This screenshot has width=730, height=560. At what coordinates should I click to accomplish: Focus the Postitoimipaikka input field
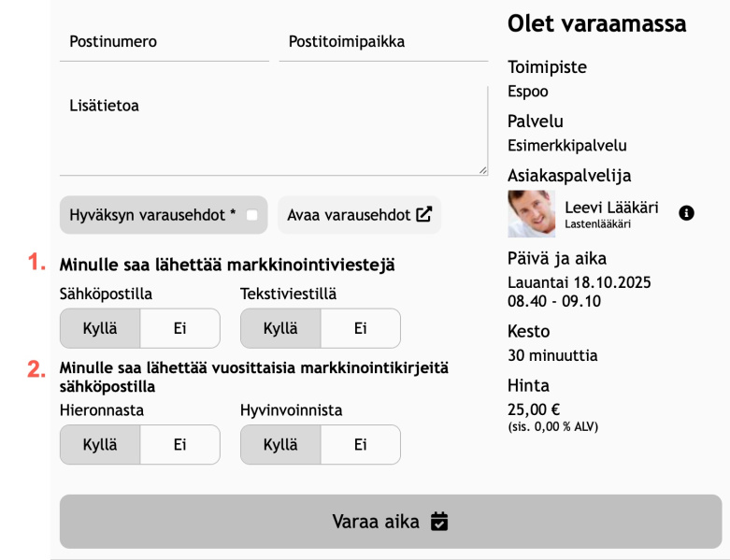(x=383, y=42)
